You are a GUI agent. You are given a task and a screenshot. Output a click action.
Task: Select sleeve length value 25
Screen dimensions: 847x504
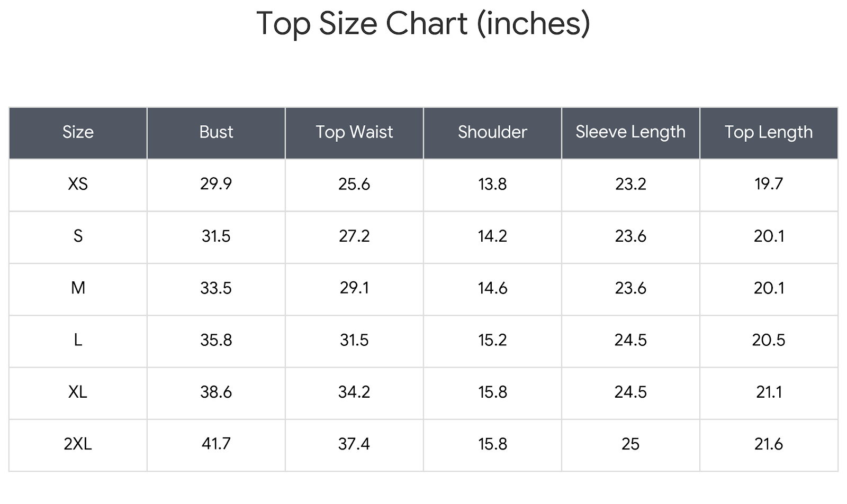[x=630, y=444]
